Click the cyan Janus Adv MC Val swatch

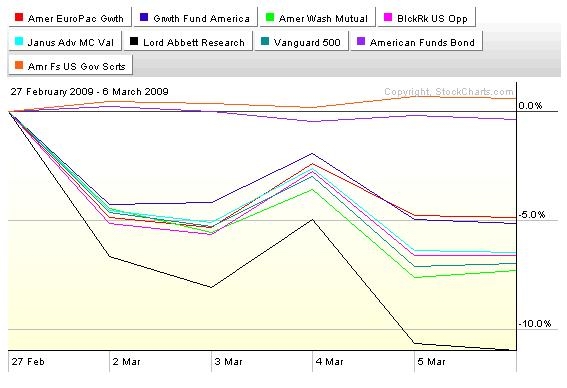tap(19, 41)
